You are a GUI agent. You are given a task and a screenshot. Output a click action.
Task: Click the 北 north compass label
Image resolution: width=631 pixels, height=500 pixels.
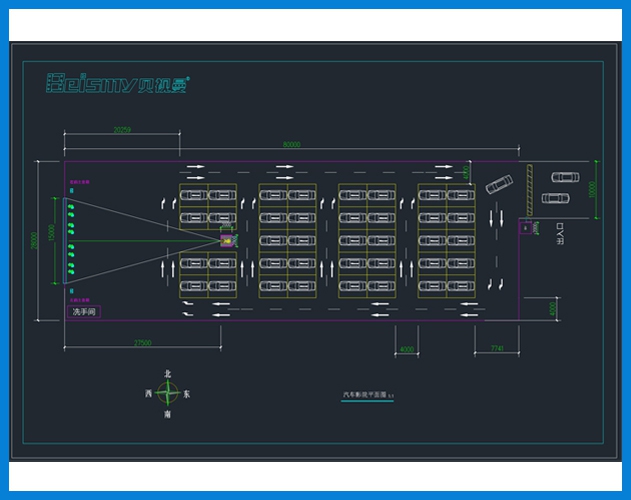click(167, 374)
